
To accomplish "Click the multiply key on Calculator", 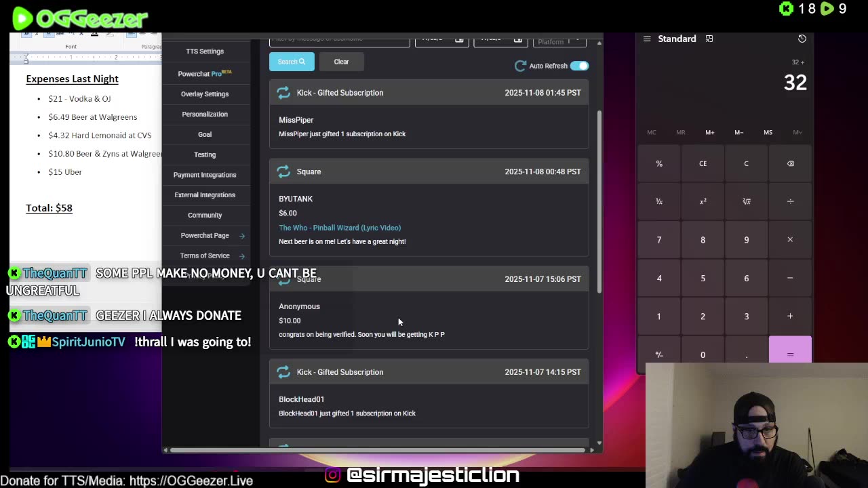I will coord(790,239).
